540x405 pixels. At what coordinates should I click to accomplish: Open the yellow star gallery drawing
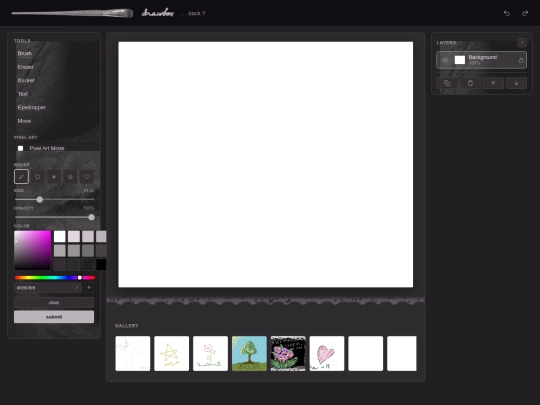172,354
